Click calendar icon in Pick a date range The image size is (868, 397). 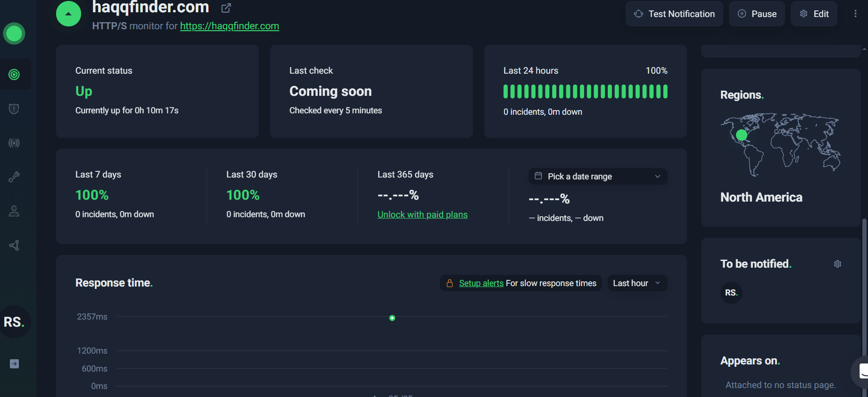pos(538,176)
